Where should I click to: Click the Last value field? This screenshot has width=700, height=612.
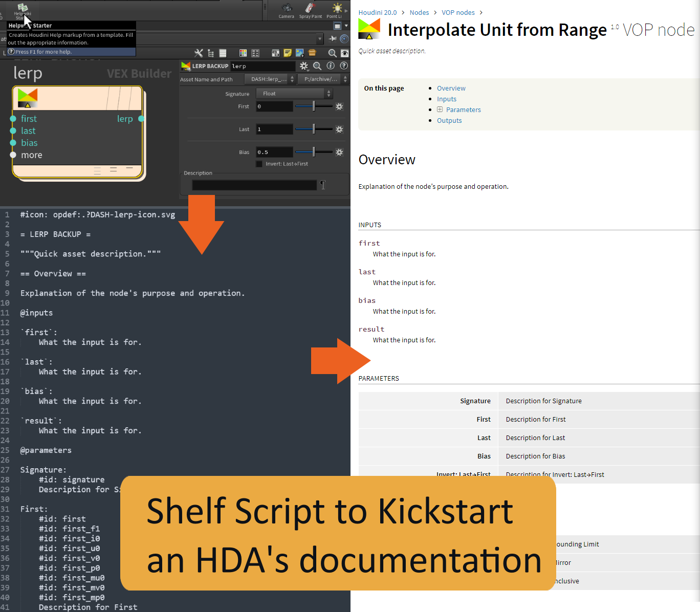[x=274, y=129]
